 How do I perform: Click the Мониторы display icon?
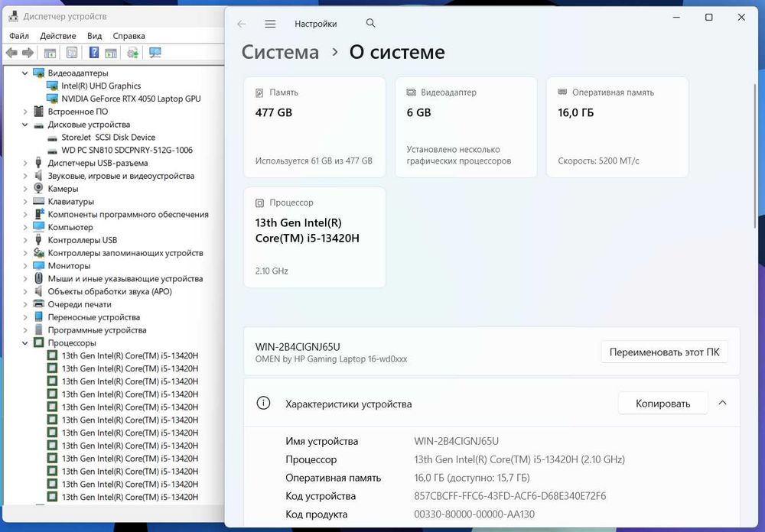tap(38, 265)
